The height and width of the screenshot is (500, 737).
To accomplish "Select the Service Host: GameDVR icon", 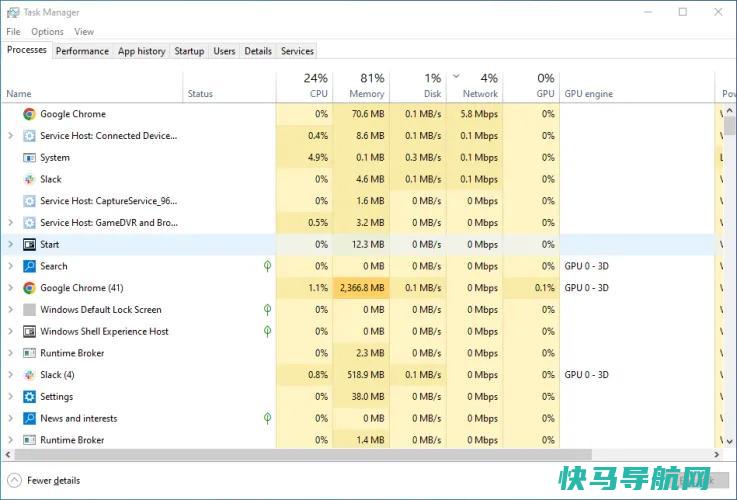I will coord(29,223).
